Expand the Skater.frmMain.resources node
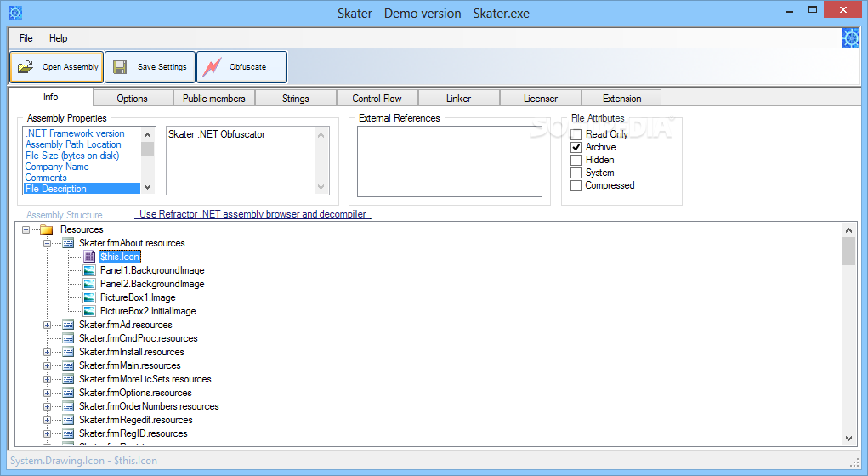Screen dimensions: 868x476 pyautogui.click(x=47, y=365)
